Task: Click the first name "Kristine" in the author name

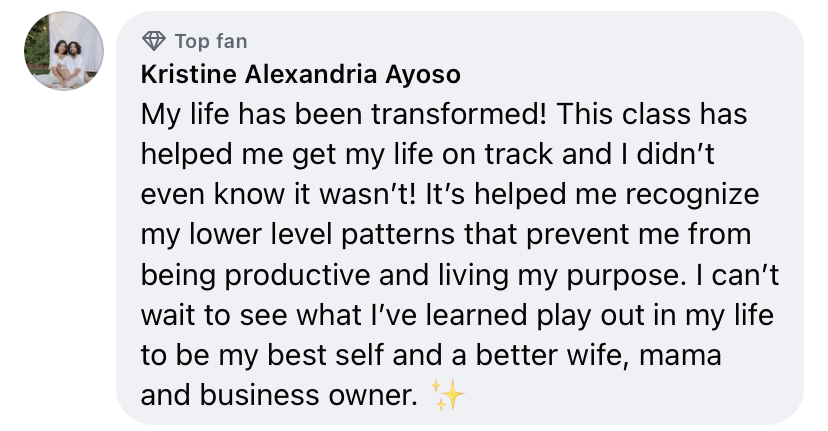Action: (189, 75)
